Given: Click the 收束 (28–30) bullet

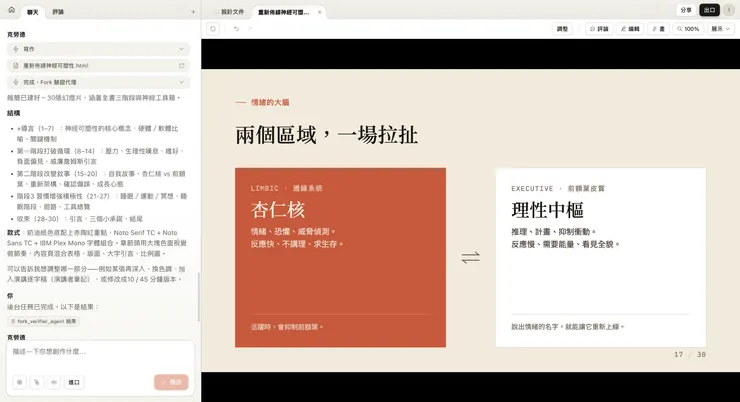Looking at the screenshot, I should (80, 219).
